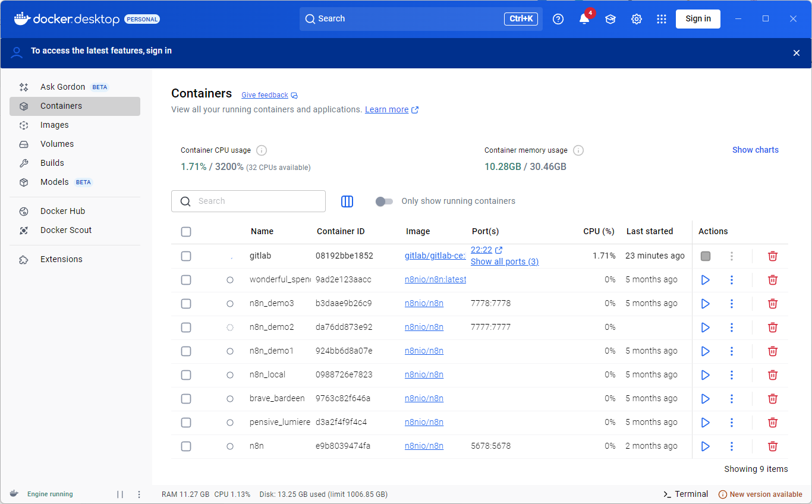Stop the gitlab container
812x504 pixels.
pyautogui.click(x=706, y=256)
